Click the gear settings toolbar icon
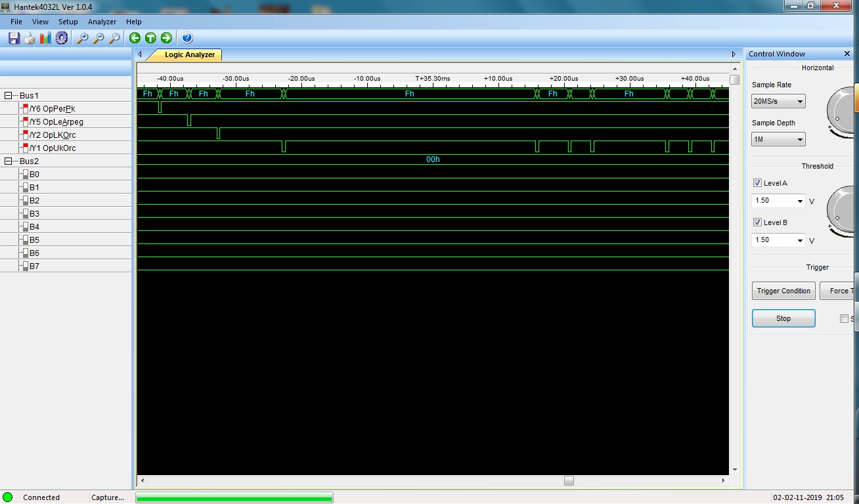Viewport: 859px width, 504px height. coord(62,38)
